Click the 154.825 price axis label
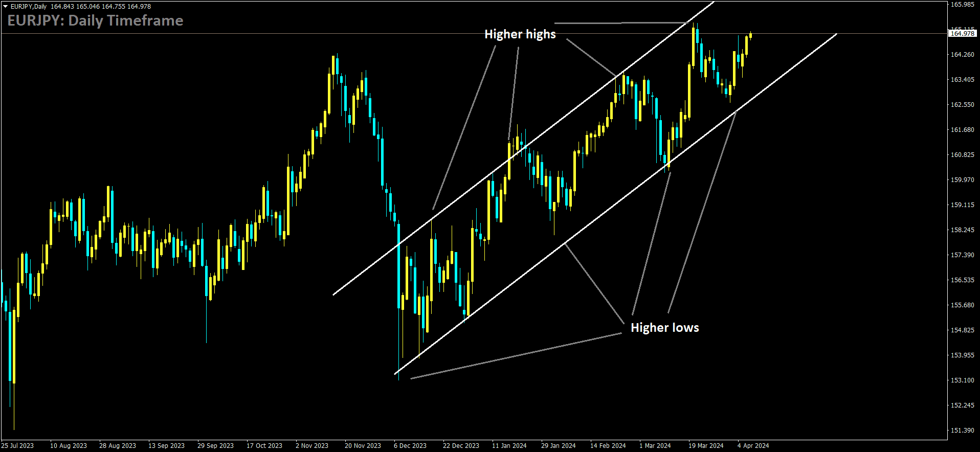Image resolution: width=980 pixels, height=452 pixels. pos(962,330)
